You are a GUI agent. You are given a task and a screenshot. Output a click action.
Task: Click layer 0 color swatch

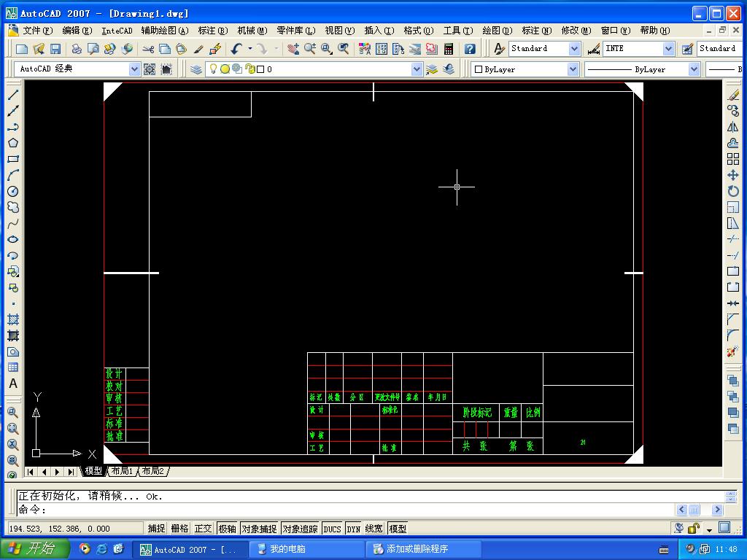coord(260,69)
